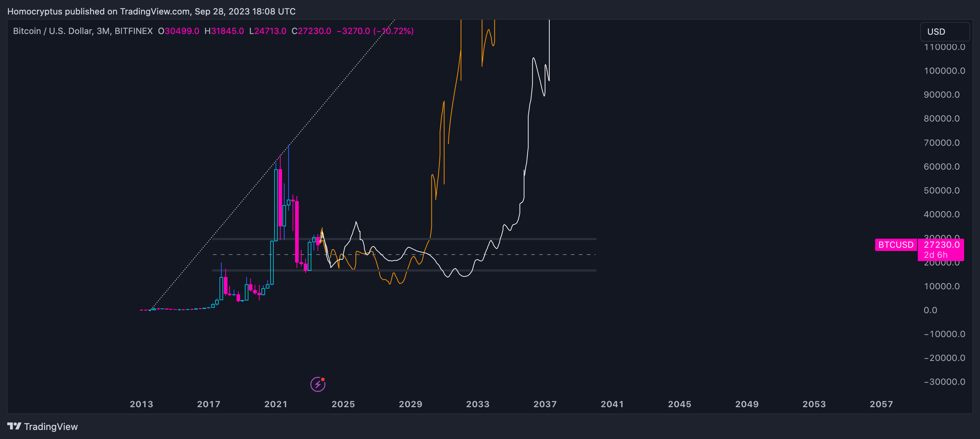Click the 0.0 price axis label
The height and width of the screenshot is (439, 980).
coord(930,310)
